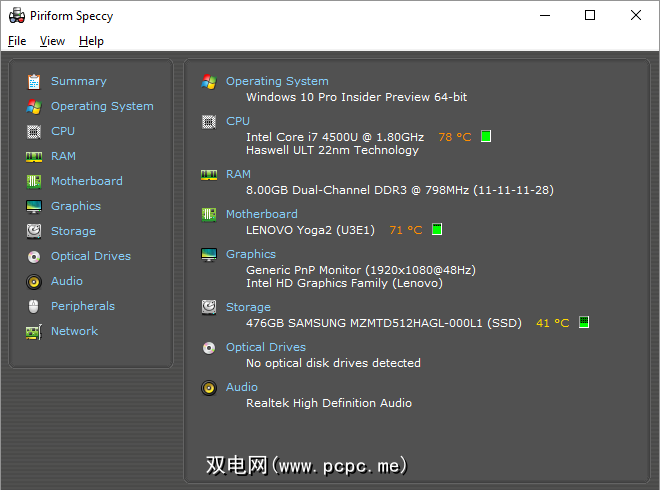Click the 71 °C motherboard temperature reading
Image resolution: width=660 pixels, height=490 pixels.
tap(405, 230)
